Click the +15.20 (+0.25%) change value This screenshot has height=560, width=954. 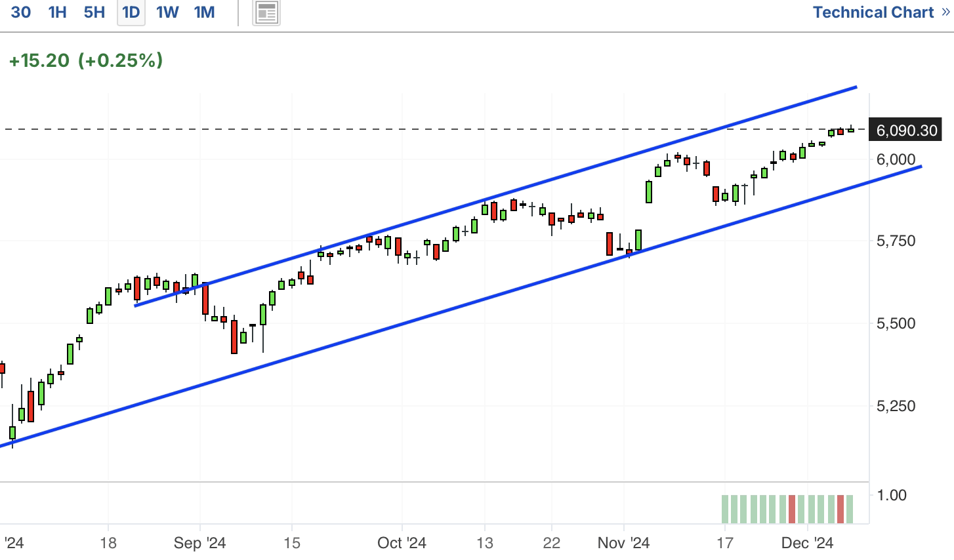86,60
